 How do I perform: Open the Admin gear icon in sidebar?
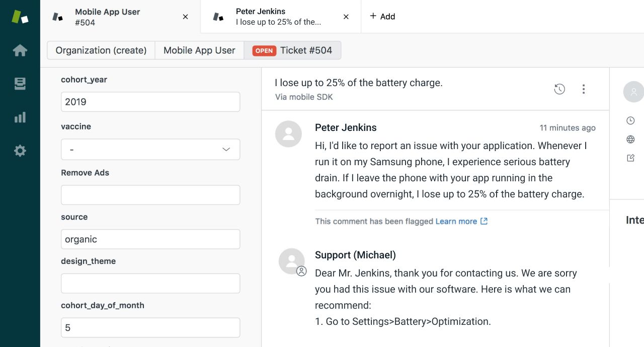pos(20,151)
